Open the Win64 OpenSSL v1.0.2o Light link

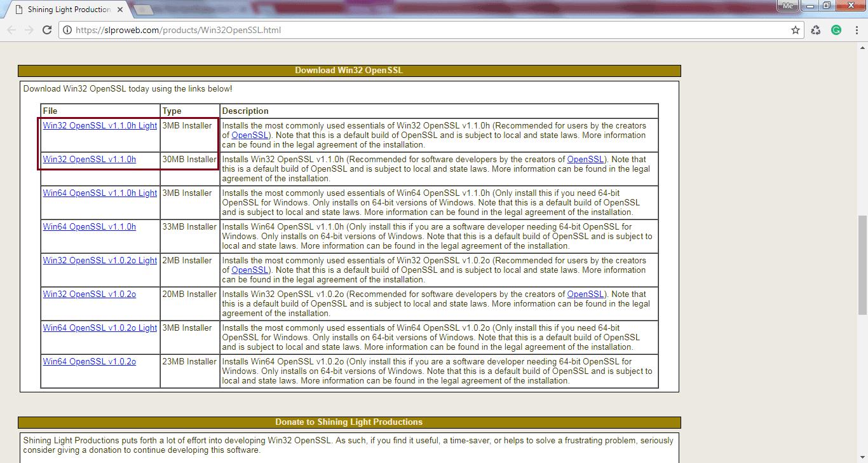tap(99, 328)
